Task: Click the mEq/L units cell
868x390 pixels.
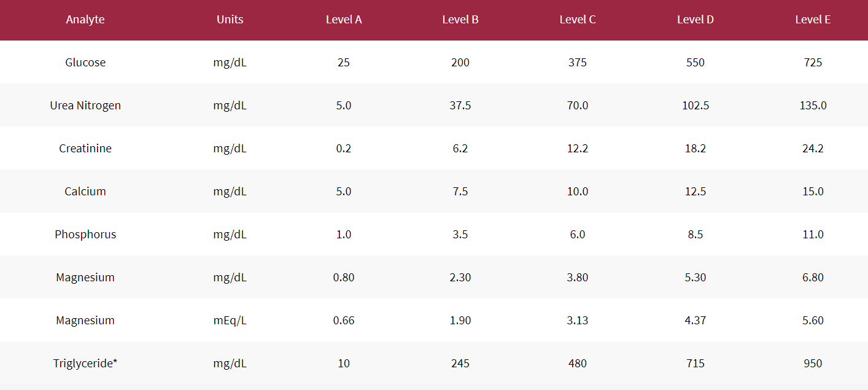Action: coord(230,321)
